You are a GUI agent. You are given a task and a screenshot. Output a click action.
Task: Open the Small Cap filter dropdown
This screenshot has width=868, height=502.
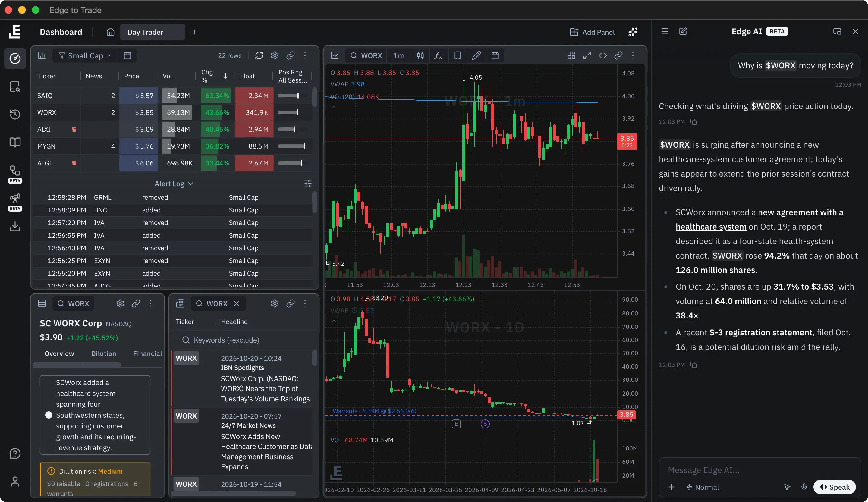click(85, 56)
